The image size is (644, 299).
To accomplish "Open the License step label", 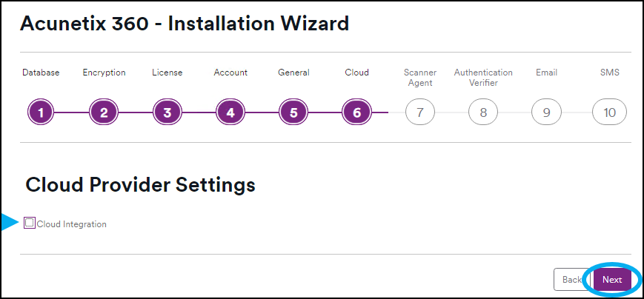I will (x=167, y=73).
